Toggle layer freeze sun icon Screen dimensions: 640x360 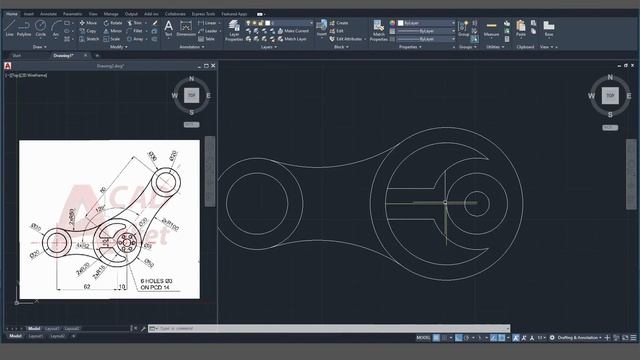(x=254, y=23)
